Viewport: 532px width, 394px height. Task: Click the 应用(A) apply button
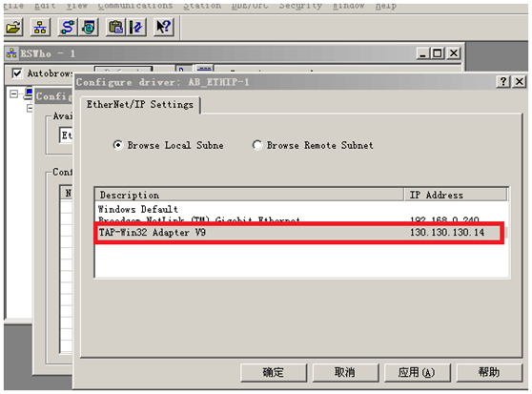click(x=417, y=373)
